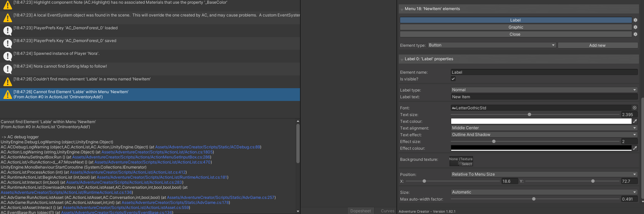
Task: Click the console detail pane vertical scrollbar
Action: click(x=298, y=143)
